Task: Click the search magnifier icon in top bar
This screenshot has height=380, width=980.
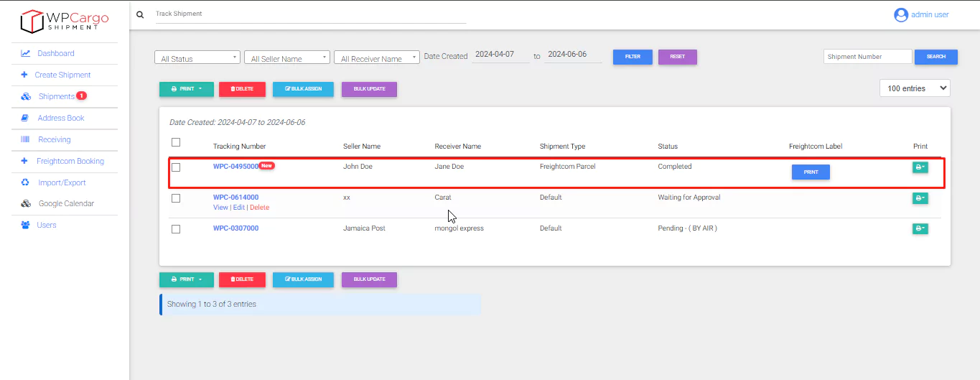Action: pyautogui.click(x=140, y=14)
